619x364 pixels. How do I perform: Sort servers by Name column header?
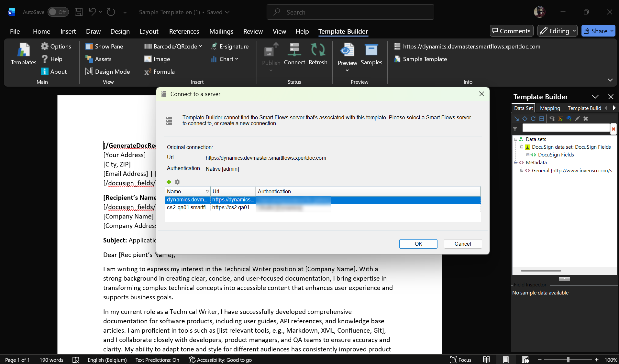[188, 191]
